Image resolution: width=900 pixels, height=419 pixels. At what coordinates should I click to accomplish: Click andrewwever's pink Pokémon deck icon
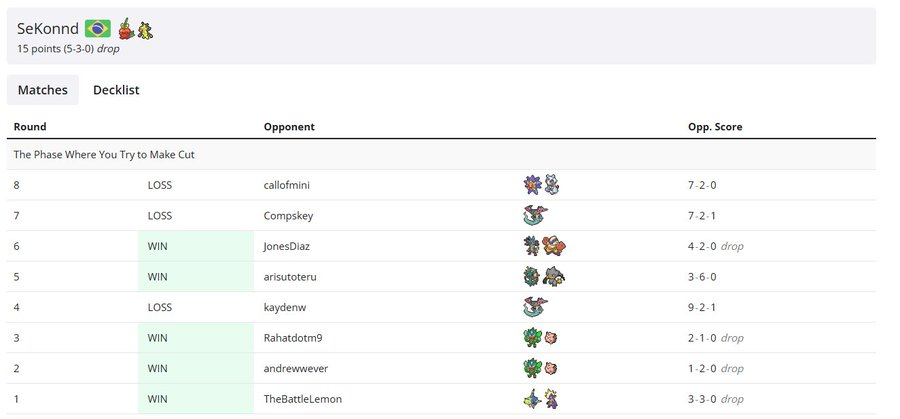tap(551, 368)
